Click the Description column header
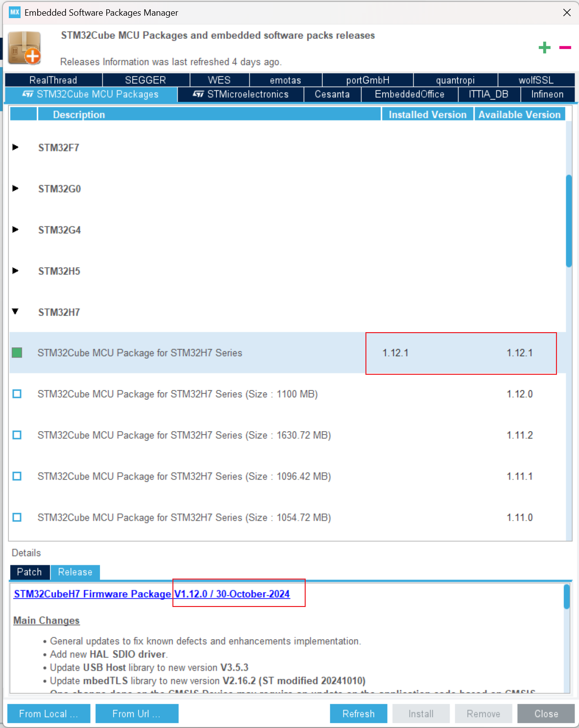 click(x=79, y=114)
